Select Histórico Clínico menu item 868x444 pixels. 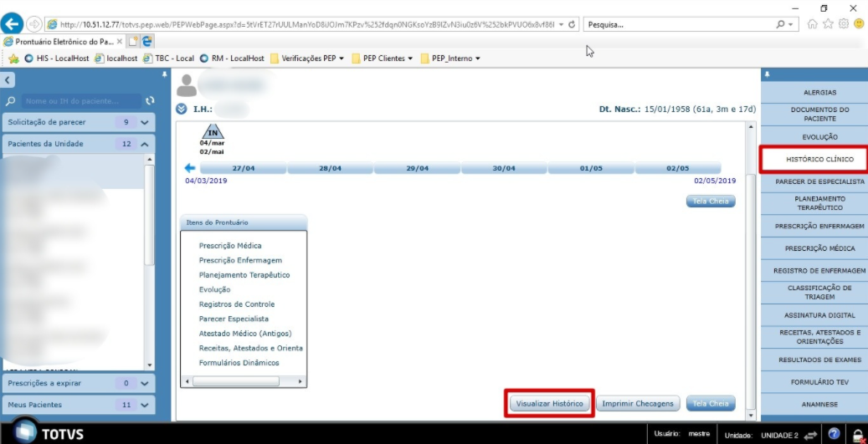coord(819,159)
